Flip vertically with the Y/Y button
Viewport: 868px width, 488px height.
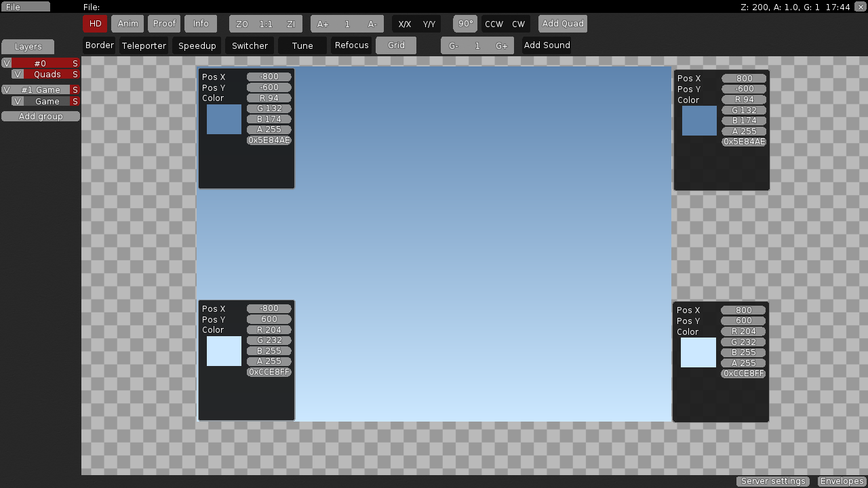(429, 24)
